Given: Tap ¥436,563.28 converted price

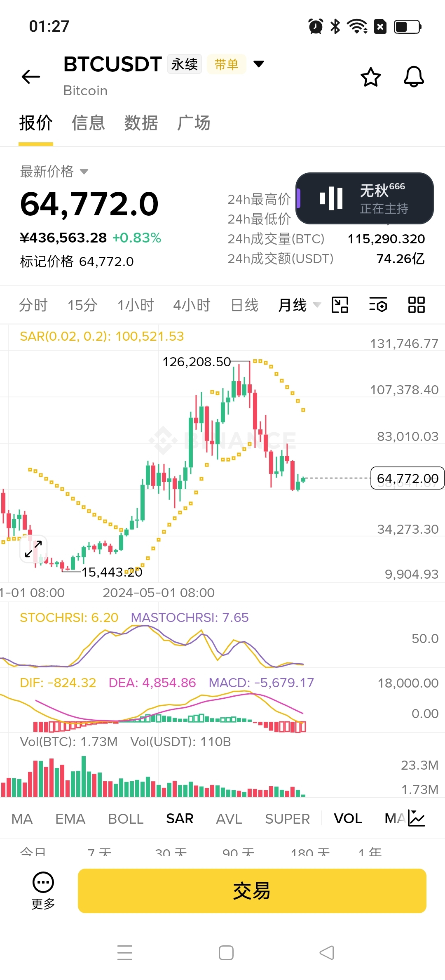Looking at the screenshot, I should coord(63,238).
